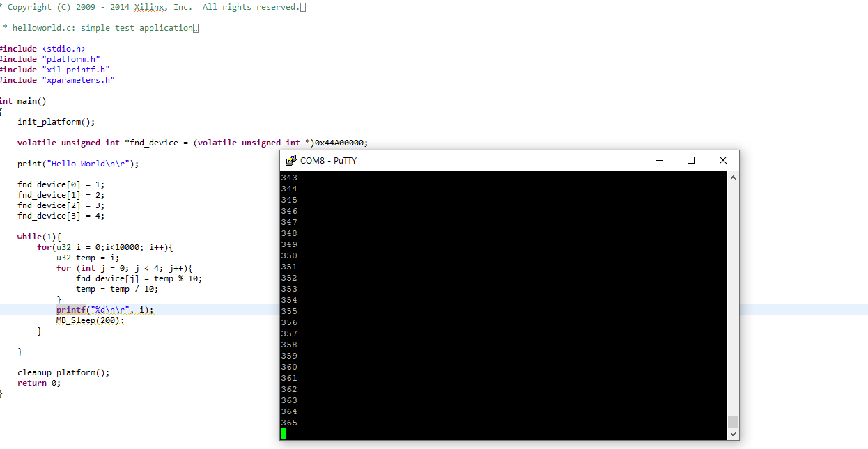Click the line '#include <stdio.h>'
868x449 pixels.
[x=42, y=49]
